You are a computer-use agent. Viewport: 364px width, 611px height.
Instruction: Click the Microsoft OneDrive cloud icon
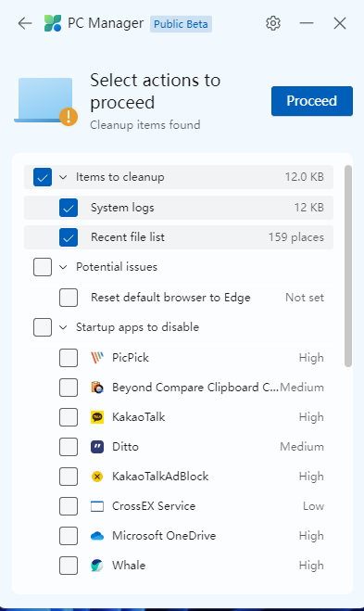click(97, 536)
